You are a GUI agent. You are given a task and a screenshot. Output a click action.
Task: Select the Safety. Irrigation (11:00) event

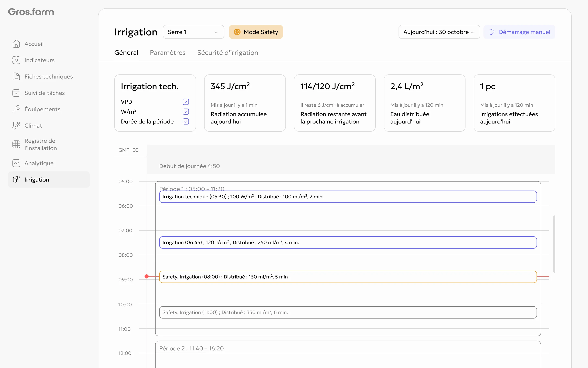(x=348, y=312)
